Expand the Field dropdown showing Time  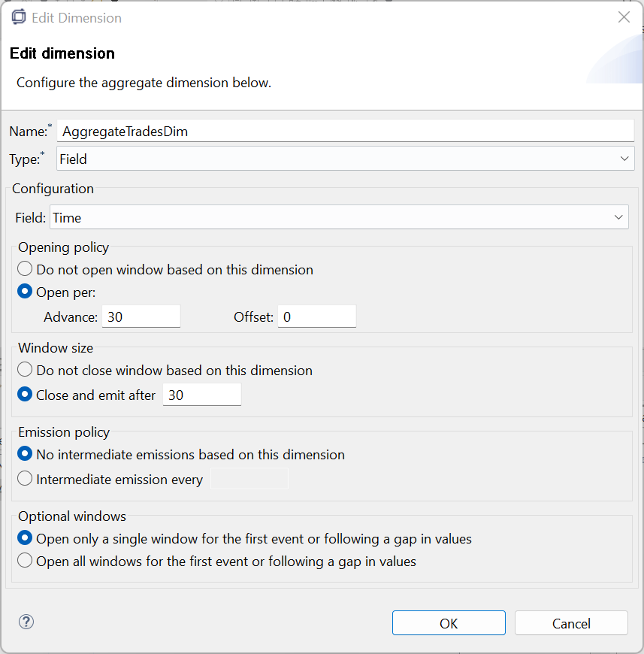coord(339,217)
